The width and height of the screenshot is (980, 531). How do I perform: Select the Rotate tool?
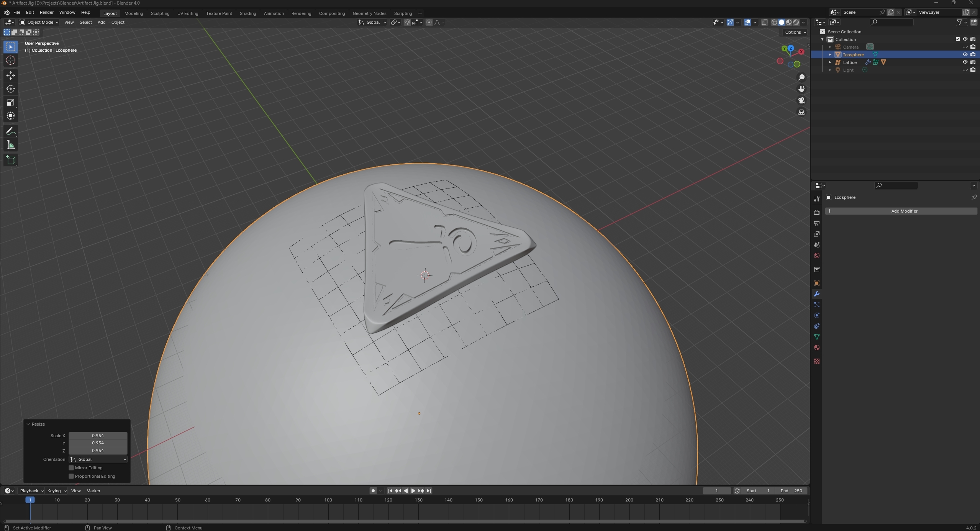click(11, 89)
